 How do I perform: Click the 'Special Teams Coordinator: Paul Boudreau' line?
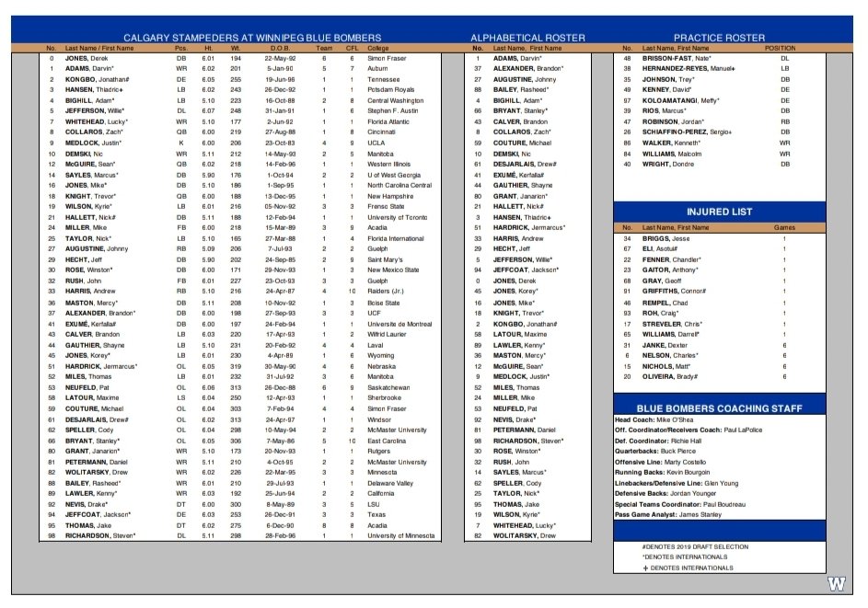(680, 505)
